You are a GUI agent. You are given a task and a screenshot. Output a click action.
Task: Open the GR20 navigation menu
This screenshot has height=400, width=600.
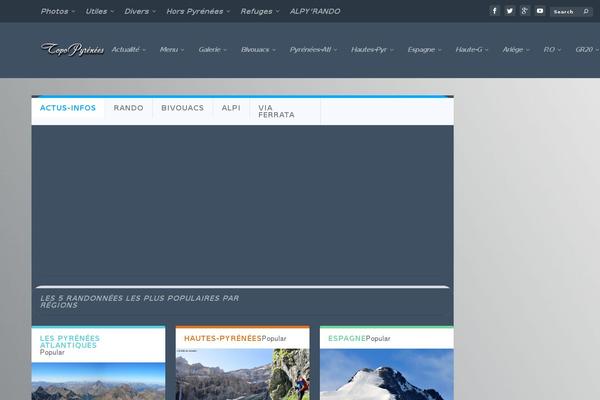587,50
